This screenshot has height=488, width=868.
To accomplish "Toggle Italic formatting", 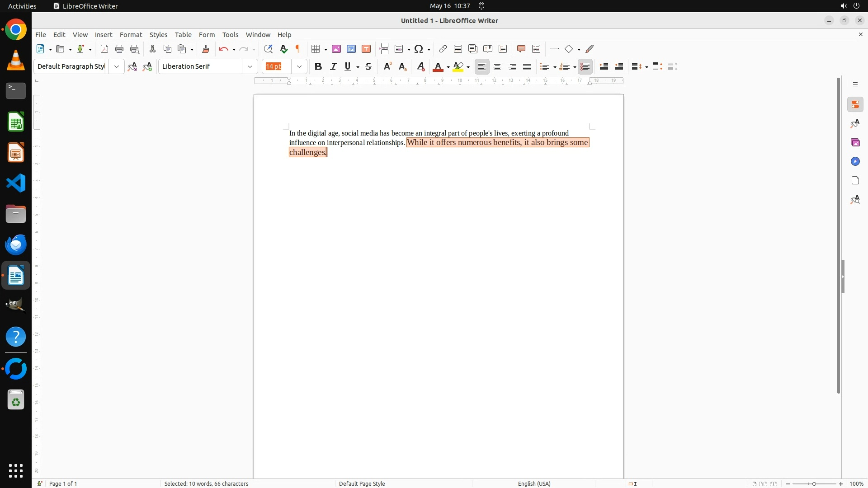I will point(334,66).
